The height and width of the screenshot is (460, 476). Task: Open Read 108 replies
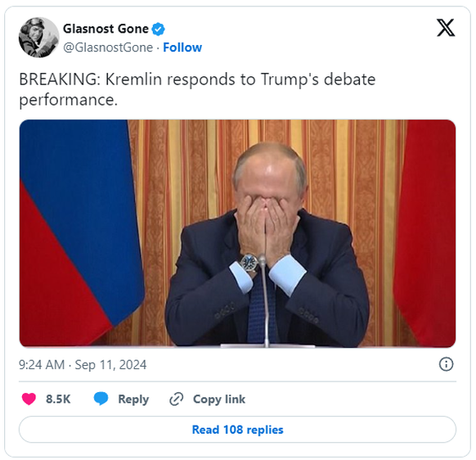point(237,430)
